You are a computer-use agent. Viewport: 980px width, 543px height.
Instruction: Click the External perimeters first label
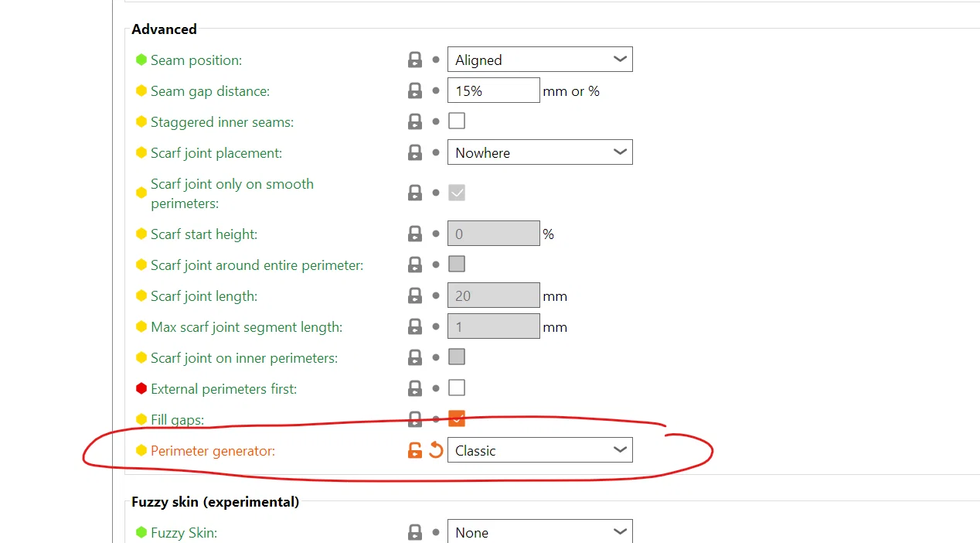(x=223, y=389)
